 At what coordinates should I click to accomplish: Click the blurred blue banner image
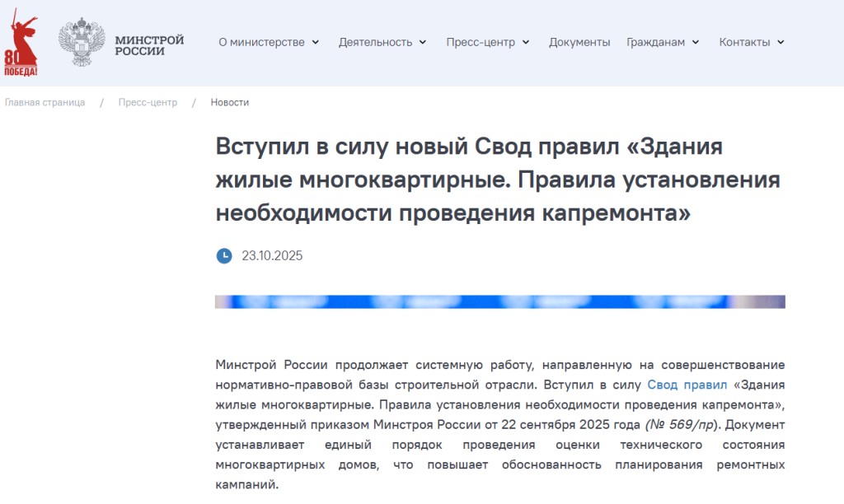coord(499,302)
